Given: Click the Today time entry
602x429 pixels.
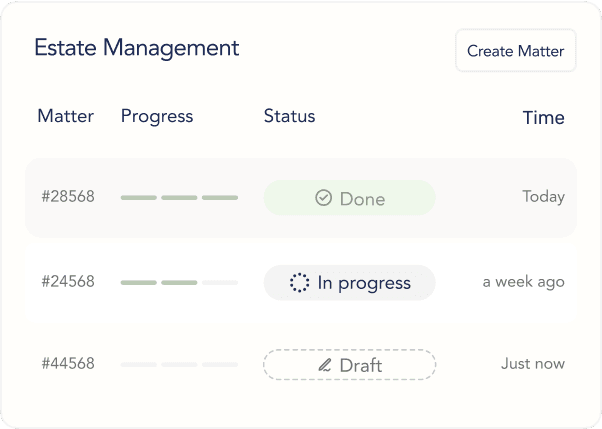Looking at the screenshot, I should [x=543, y=197].
